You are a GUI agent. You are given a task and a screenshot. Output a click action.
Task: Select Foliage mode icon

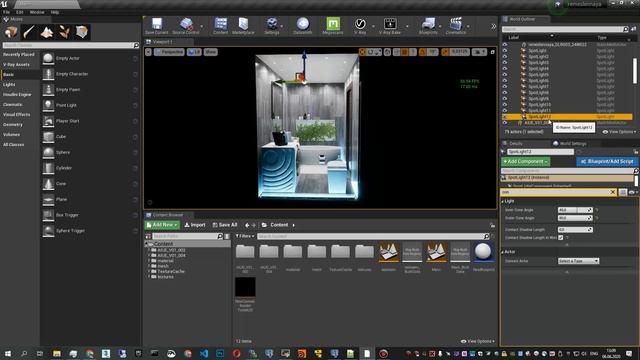click(64, 32)
